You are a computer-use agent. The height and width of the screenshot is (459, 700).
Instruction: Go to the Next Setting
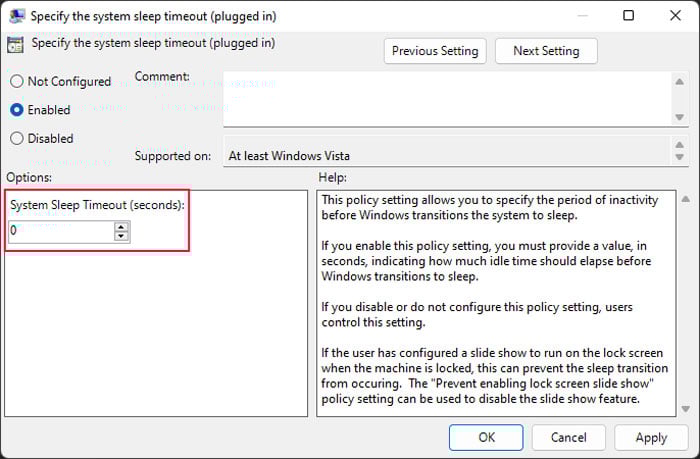[546, 51]
